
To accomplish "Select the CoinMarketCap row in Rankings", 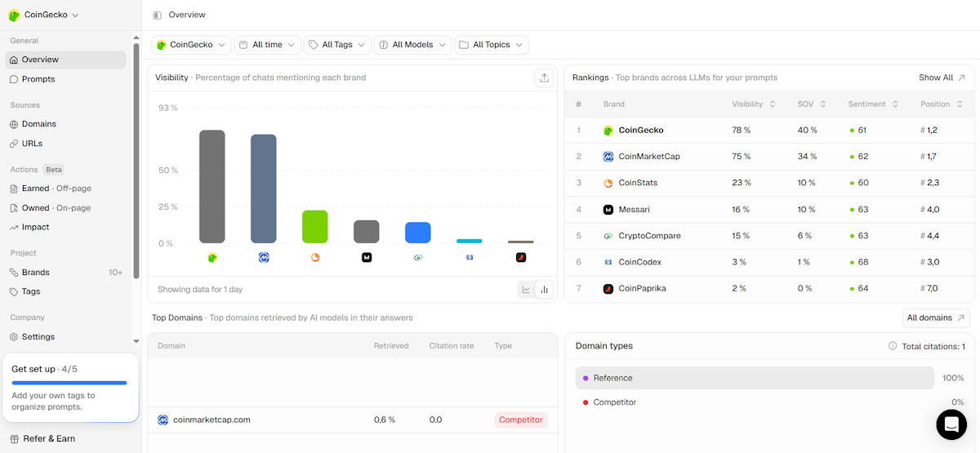I will click(769, 157).
